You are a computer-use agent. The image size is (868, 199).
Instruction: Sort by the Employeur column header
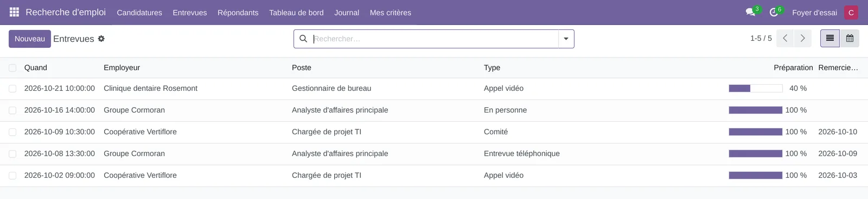[x=122, y=67]
